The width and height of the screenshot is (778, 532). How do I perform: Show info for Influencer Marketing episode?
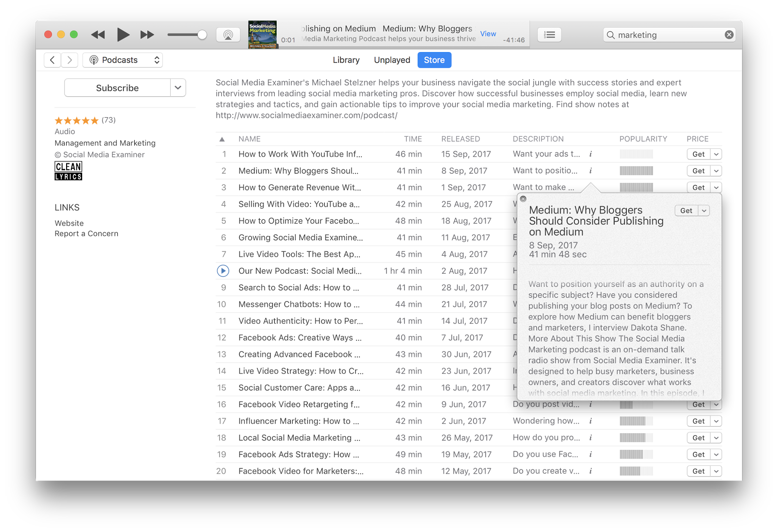coord(591,421)
